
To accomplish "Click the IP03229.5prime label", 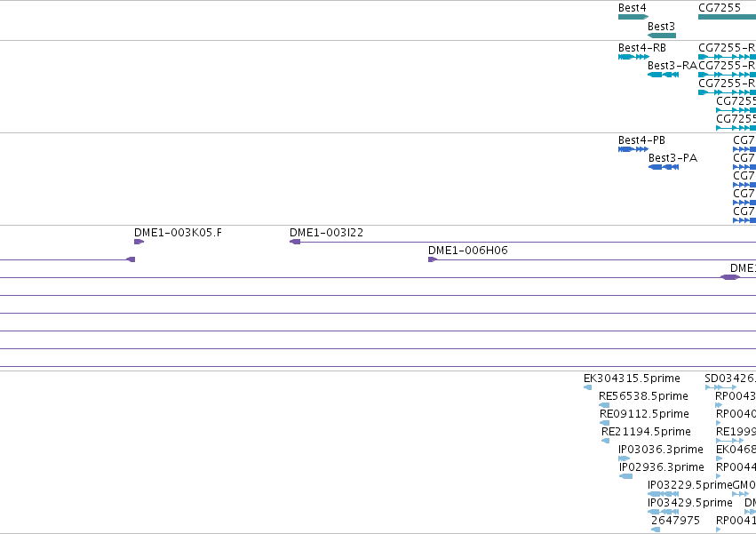I will (690, 485).
